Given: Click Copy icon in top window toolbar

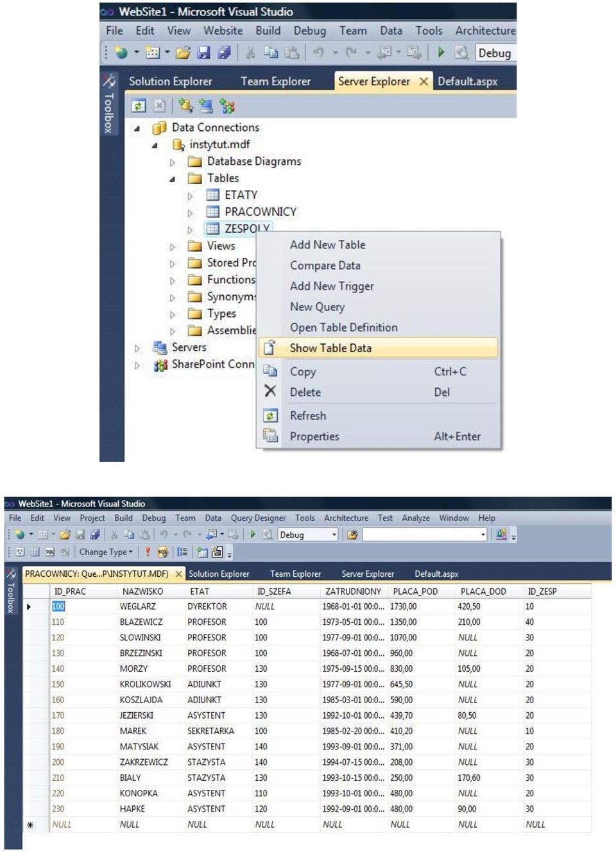Looking at the screenshot, I should 271,53.
